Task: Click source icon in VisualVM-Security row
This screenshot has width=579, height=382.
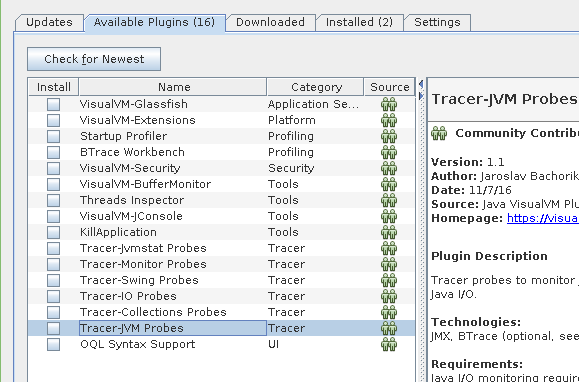Action: (x=389, y=168)
